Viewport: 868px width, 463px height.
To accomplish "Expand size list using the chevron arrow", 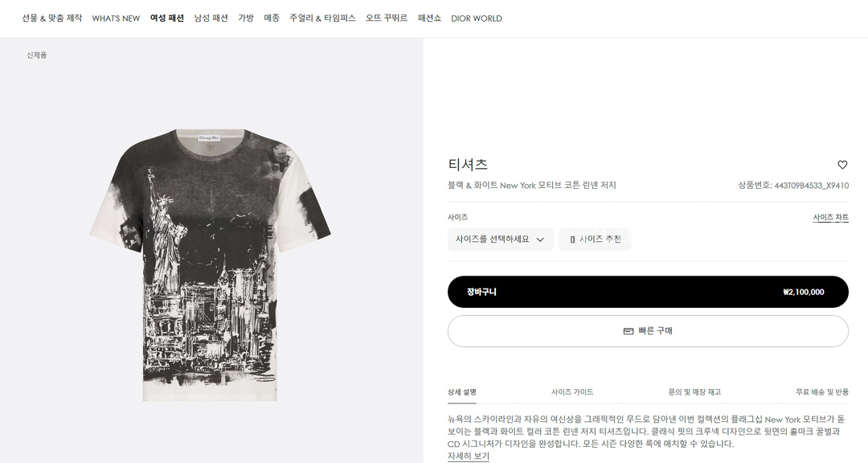I will coord(540,240).
